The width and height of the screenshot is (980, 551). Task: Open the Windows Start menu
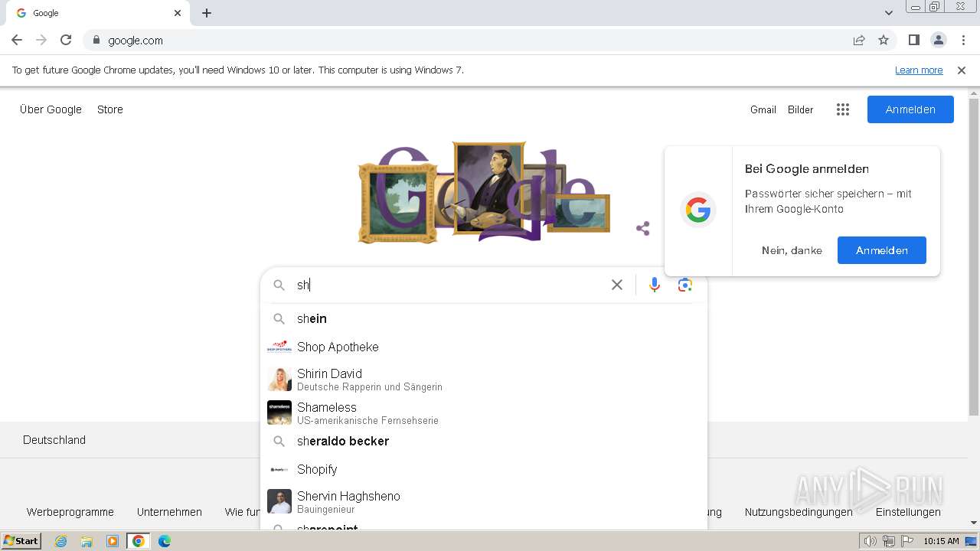coord(21,540)
